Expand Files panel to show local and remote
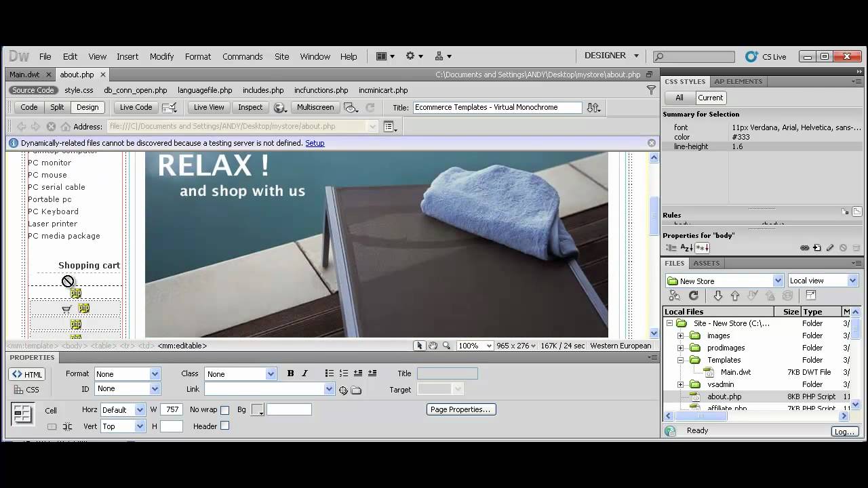Viewport: 868px width, 488px height. coord(810,296)
